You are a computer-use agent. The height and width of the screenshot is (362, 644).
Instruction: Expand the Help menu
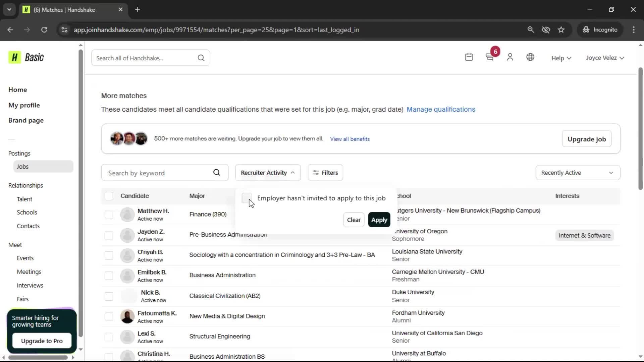[561, 58]
